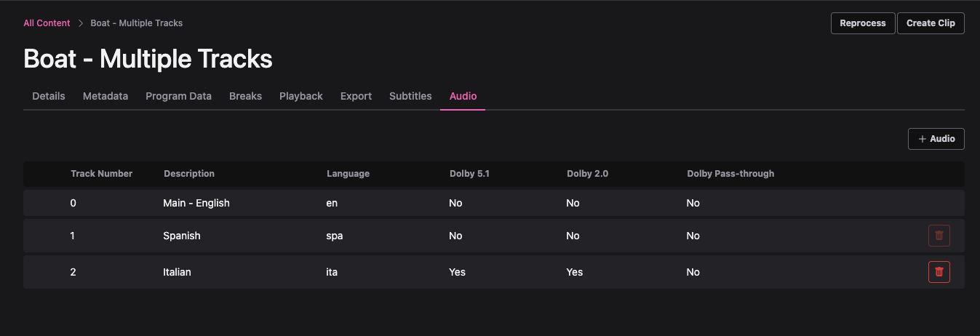Click the Language column header

click(x=348, y=174)
